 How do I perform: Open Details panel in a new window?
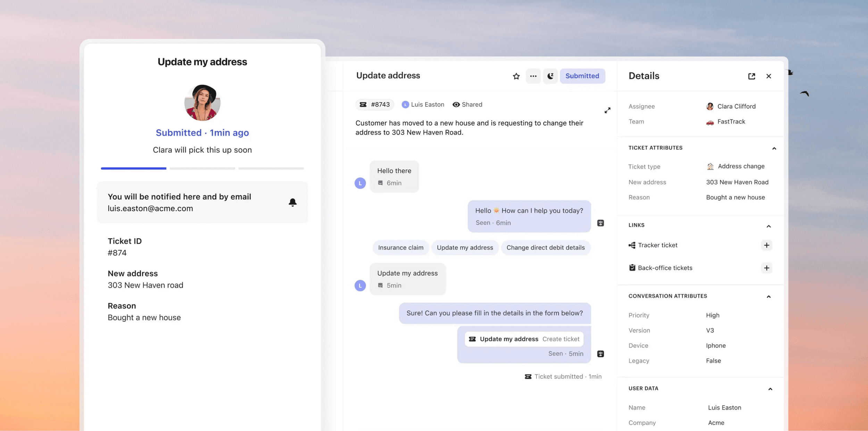click(x=752, y=76)
